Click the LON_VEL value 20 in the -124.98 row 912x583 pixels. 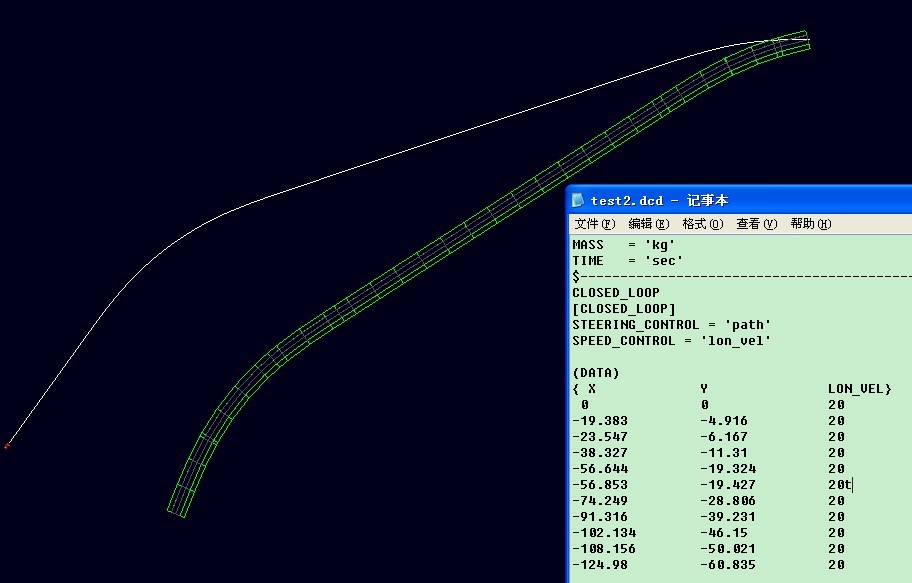click(836, 564)
